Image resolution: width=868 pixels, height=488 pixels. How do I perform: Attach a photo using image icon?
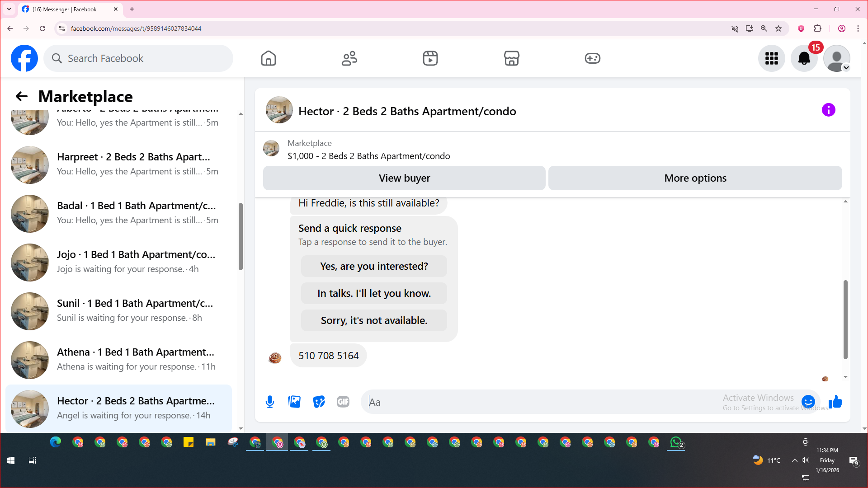coord(294,402)
